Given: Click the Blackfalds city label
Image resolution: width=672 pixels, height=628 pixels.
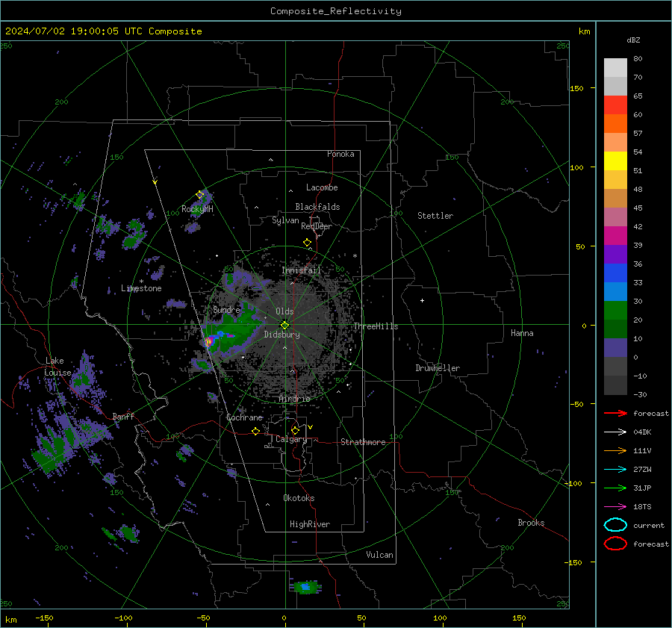Looking at the screenshot, I should pos(317,207).
